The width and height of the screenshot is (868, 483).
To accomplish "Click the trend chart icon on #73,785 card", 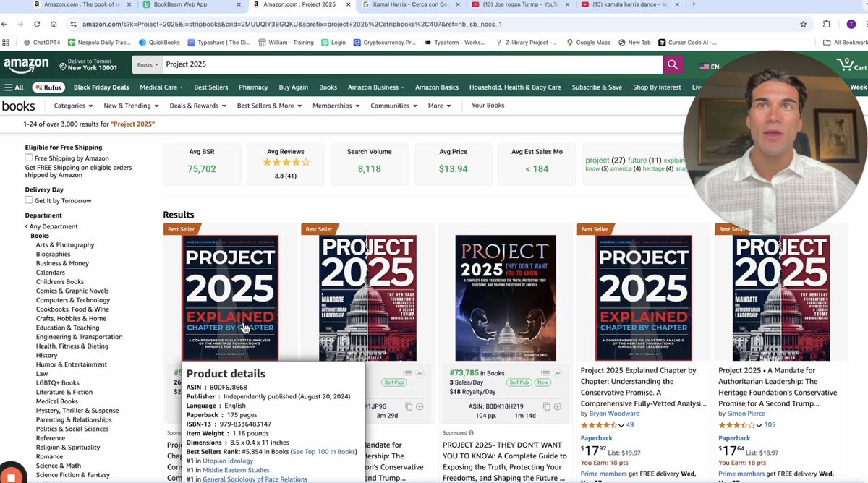I will [558, 373].
